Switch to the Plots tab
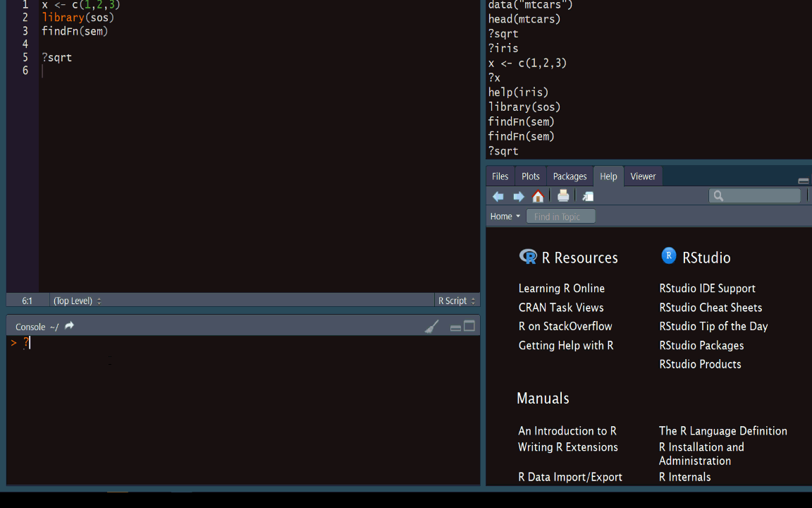The height and width of the screenshot is (508, 812). coord(531,176)
